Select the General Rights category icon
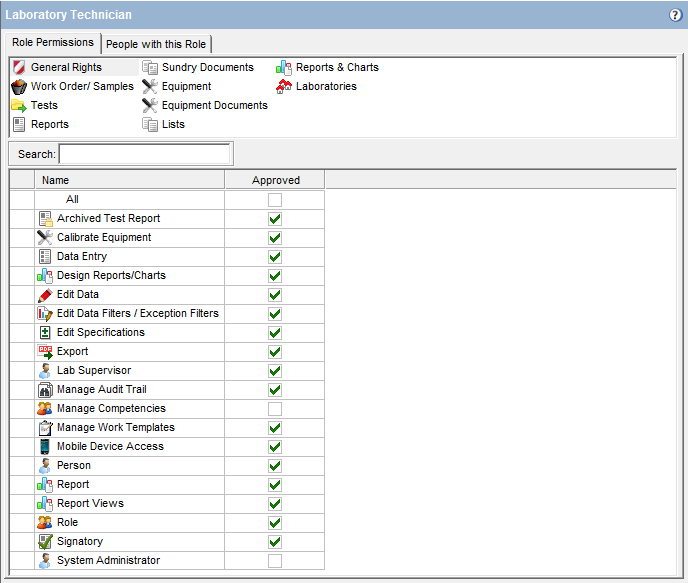Viewport: 688px width, 583px height. [19, 68]
